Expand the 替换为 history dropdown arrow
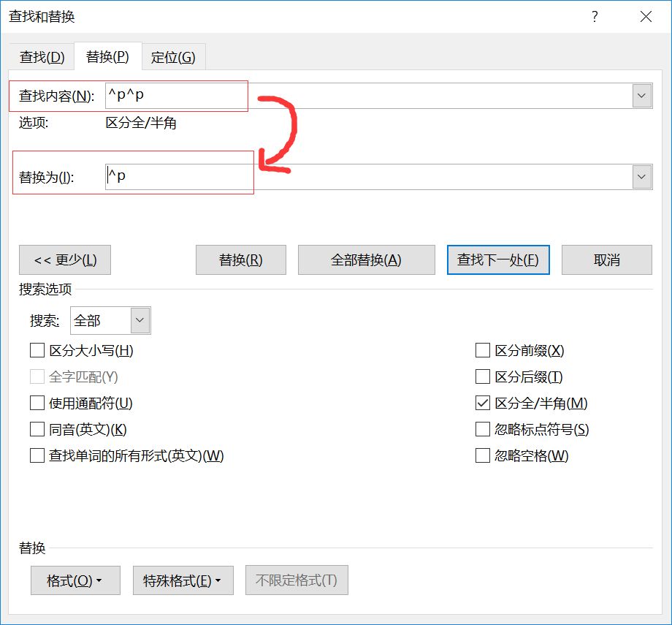 click(642, 177)
